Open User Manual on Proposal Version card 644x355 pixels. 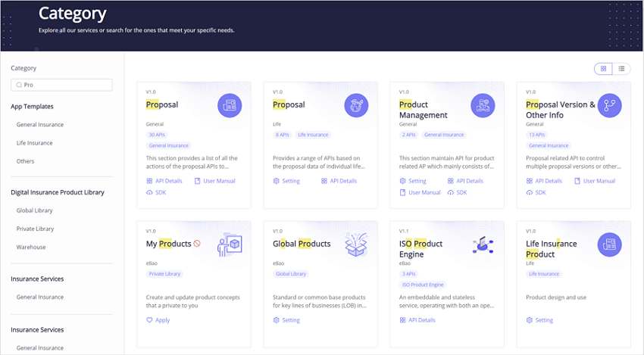(x=595, y=181)
